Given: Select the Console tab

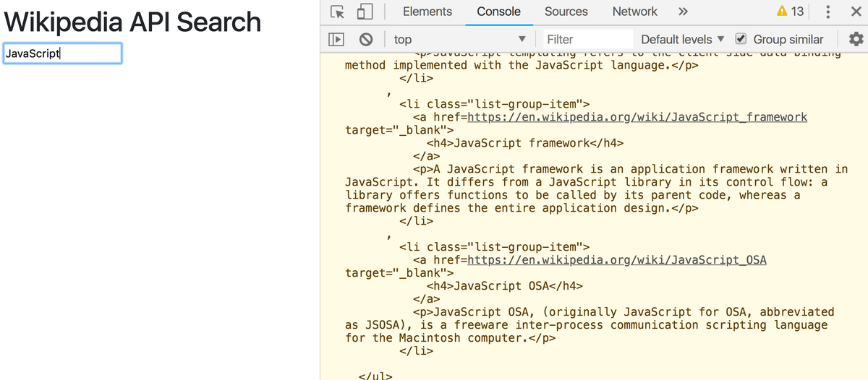Looking at the screenshot, I should (x=499, y=12).
